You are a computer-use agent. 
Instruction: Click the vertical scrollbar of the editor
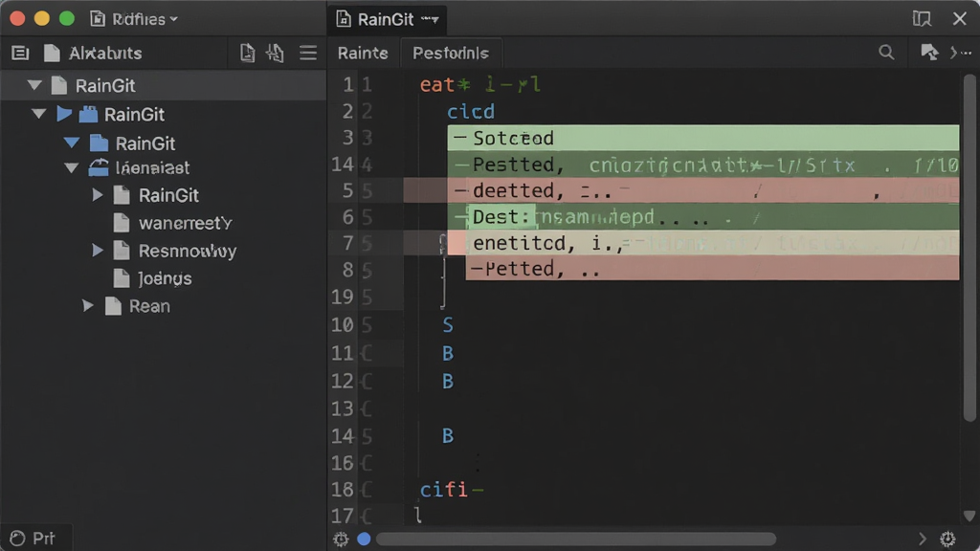coord(969,248)
